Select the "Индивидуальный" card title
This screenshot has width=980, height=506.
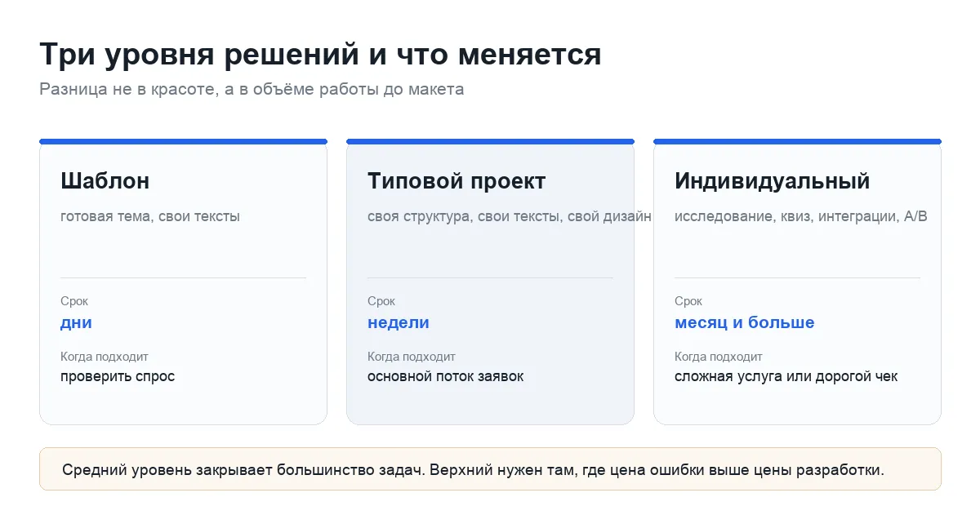(773, 181)
